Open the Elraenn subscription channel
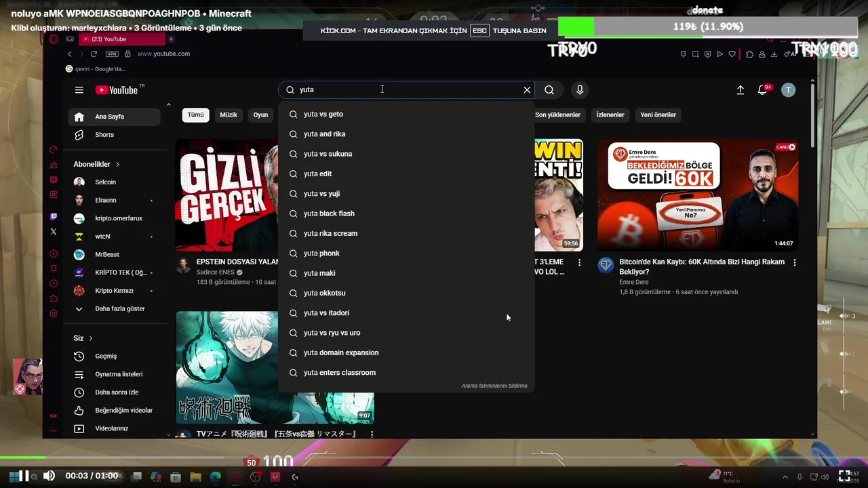 pyautogui.click(x=115, y=201)
